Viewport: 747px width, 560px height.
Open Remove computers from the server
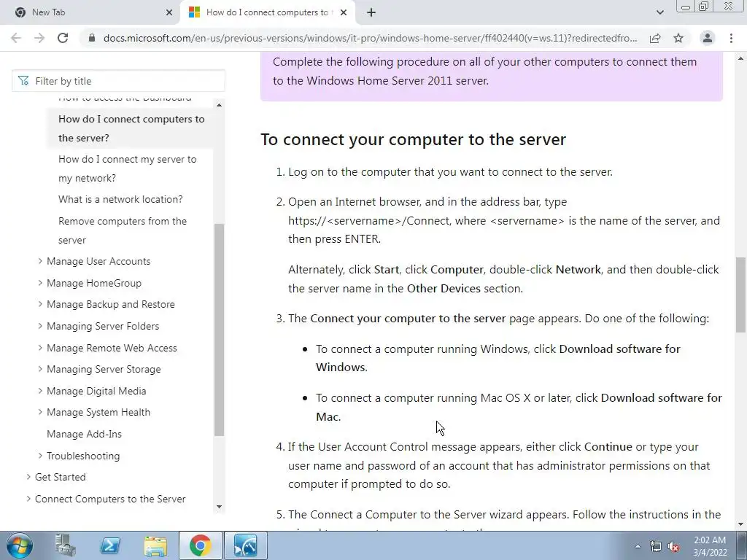123,230
